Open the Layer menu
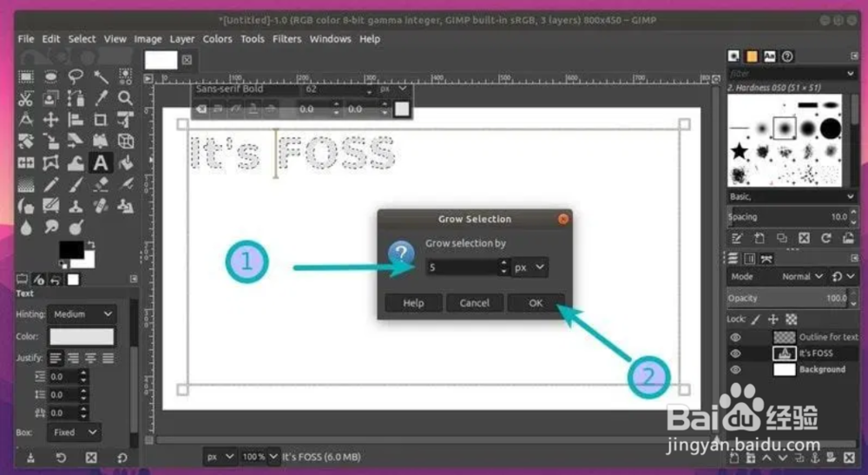Screen dimensions: 868x475 [x=182, y=39]
